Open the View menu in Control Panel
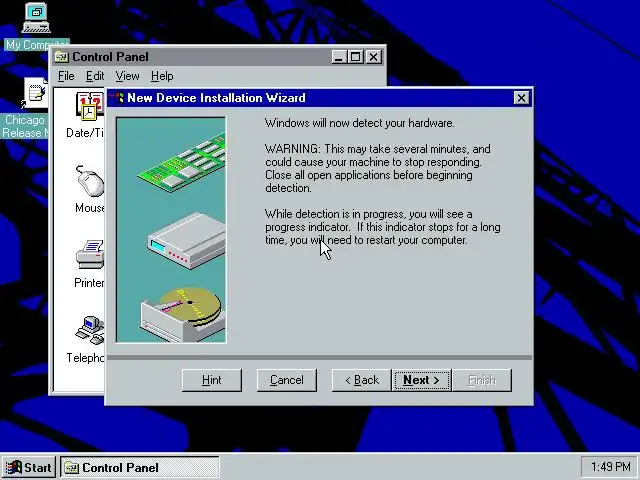The image size is (640, 480). tap(127, 76)
